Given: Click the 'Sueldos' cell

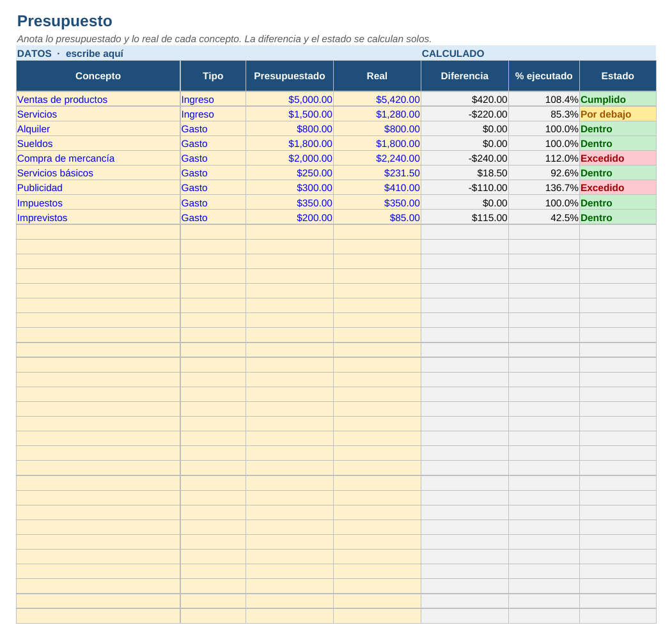Looking at the screenshot, I should [98, 144].
